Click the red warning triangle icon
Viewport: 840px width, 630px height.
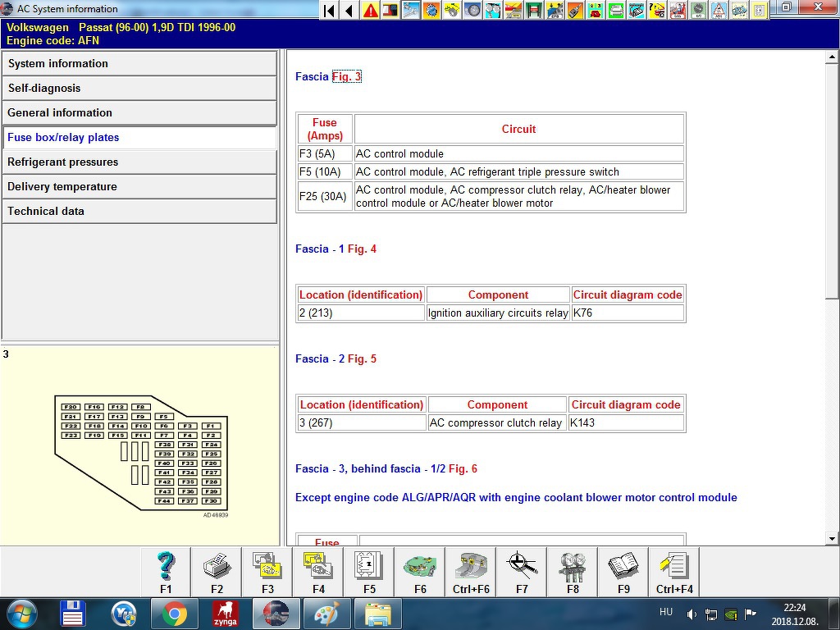coord(370,10)
